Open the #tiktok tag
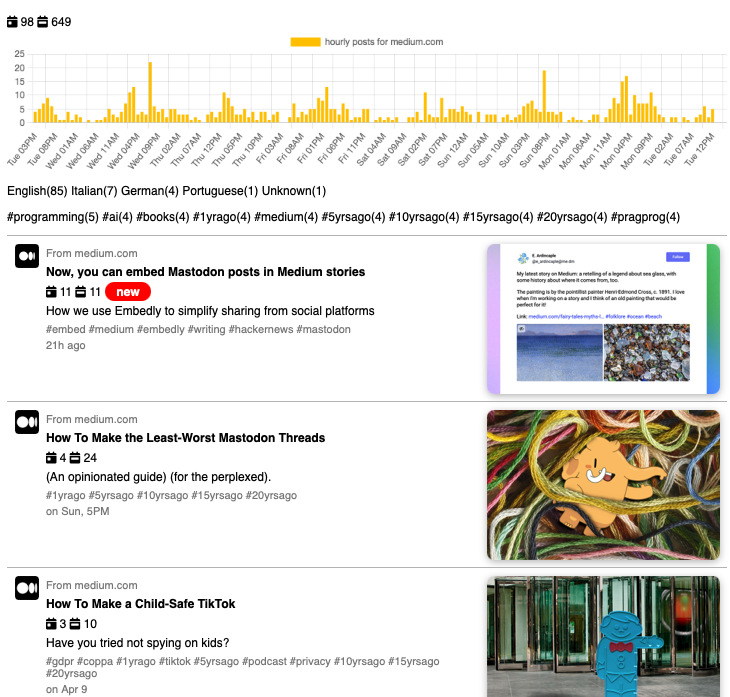The width and height of the screenshot is (730, 697). click(175, 662)
